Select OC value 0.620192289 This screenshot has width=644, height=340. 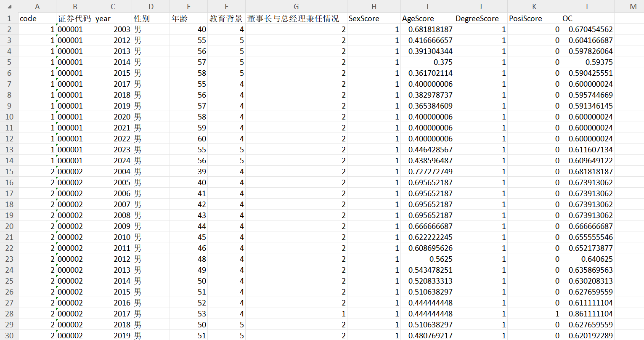[588, 335]
